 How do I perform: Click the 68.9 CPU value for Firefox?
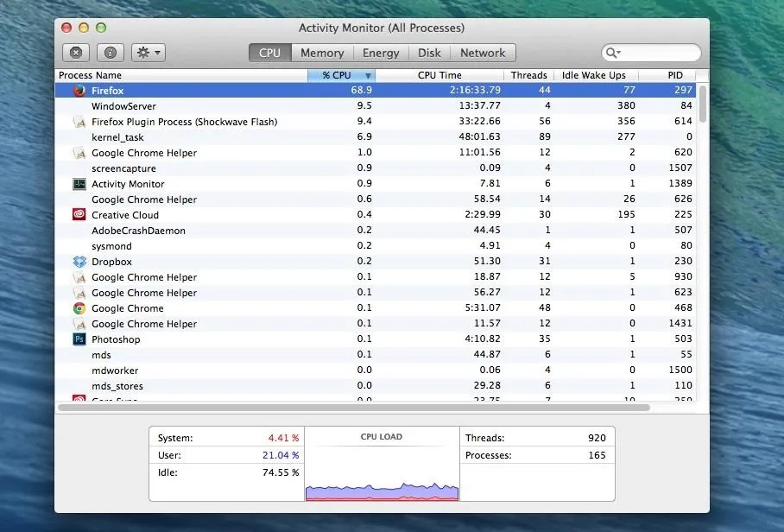click(x=361, y=90)
